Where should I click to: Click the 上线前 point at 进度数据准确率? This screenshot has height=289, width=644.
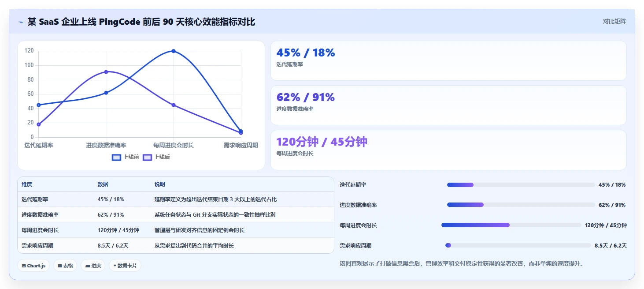106,93
